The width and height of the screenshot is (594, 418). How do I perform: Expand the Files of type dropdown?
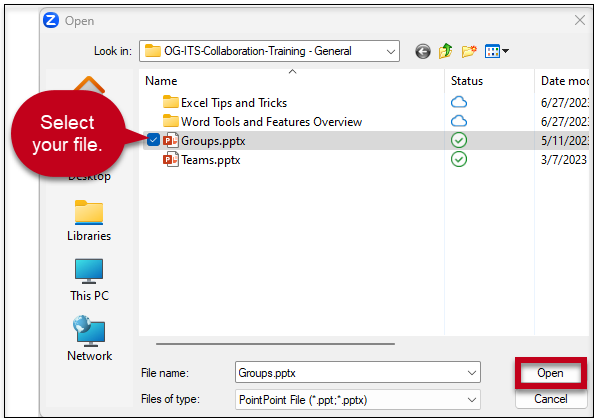tap(472, 400)
